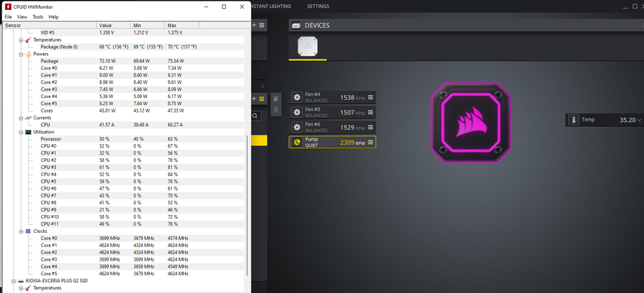Collapse the Clocks tree node
644x293 pixels.
click(x=21, y=231)
